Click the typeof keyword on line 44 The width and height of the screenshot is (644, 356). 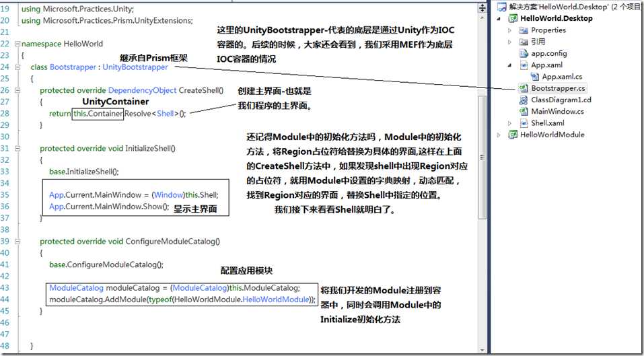click(x=161, y=299)
